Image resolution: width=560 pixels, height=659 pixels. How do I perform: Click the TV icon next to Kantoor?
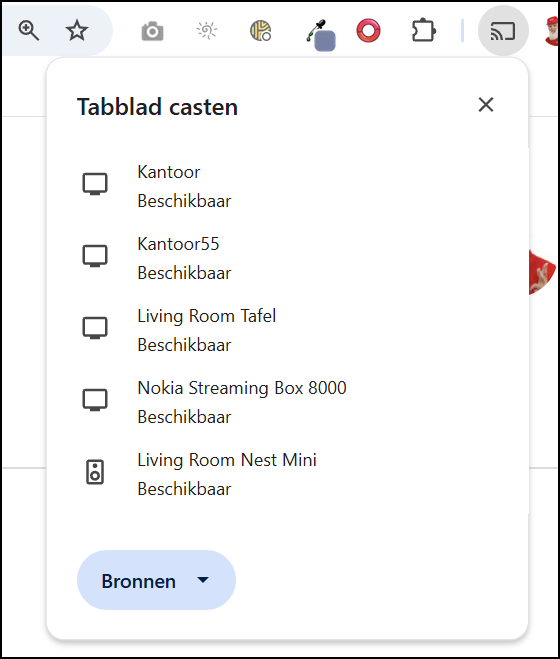95,184
